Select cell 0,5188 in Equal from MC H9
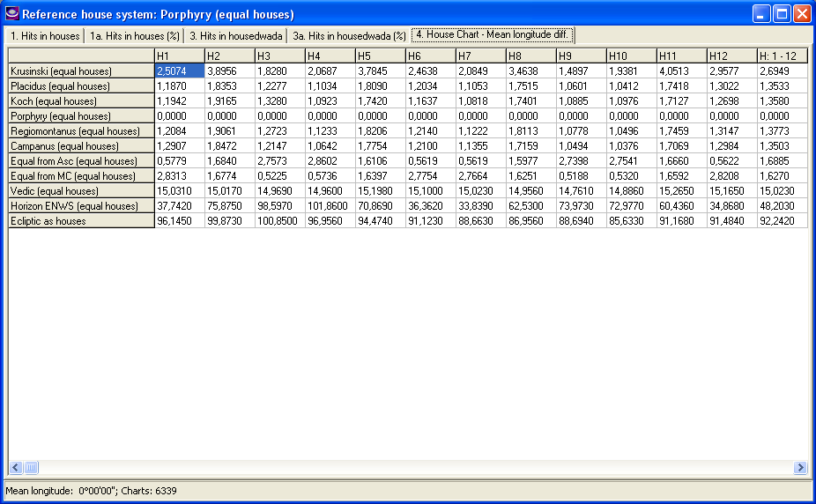This screenshot has width=816, height=504. tap(582, 176)
